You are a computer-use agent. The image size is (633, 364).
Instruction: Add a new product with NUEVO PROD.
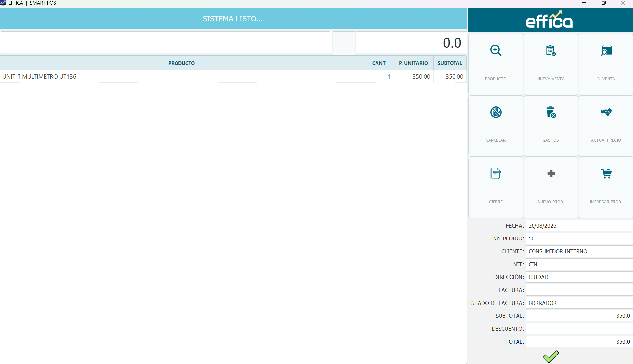[x=551, y=188]
